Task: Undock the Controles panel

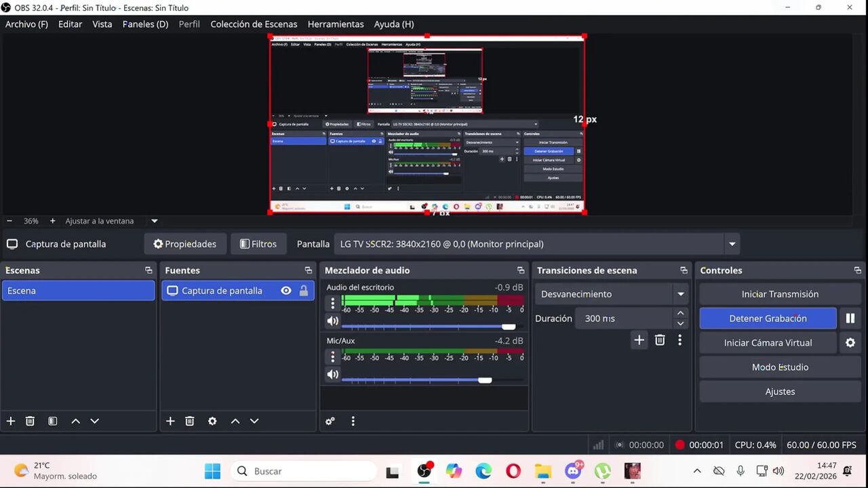Action: pyautogui.click(x=857, y=270)
